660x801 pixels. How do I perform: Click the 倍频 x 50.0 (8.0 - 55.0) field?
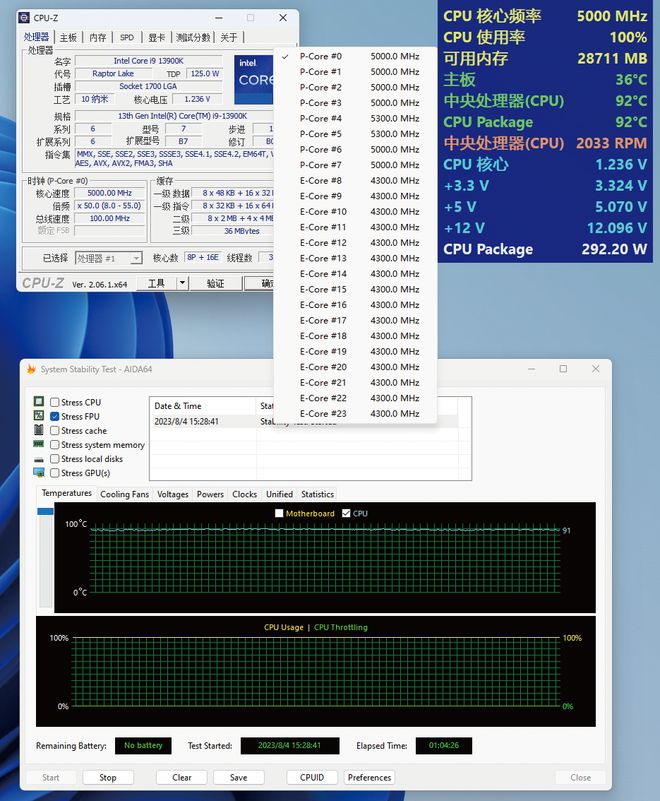point(109,206)
